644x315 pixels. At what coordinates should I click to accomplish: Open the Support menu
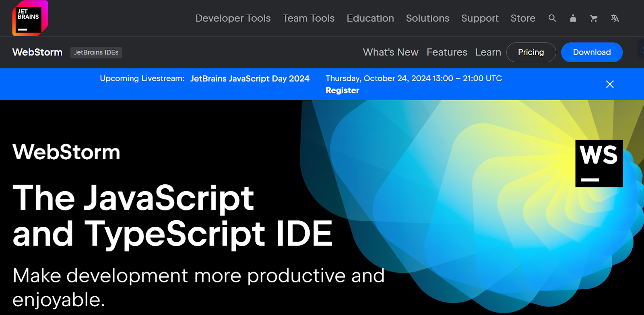(480, 18)
